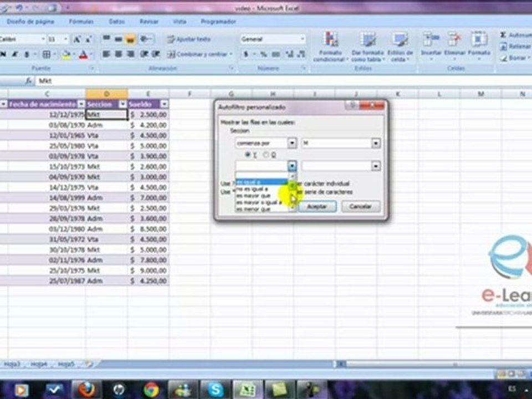Toggle underline formatting in Fuente group
Screen dimensions: 532x399
[27, 54]
